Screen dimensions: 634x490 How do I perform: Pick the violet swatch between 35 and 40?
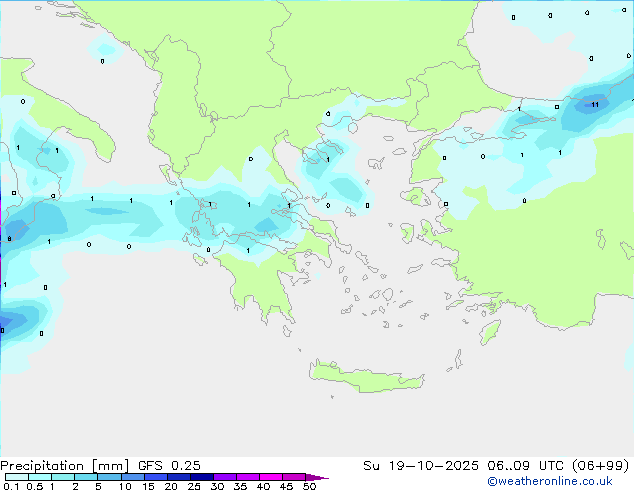click(248, 477)
